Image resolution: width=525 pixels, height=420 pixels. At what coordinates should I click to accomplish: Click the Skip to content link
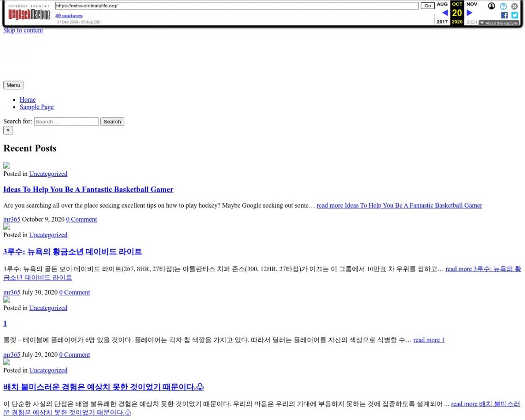23,30
